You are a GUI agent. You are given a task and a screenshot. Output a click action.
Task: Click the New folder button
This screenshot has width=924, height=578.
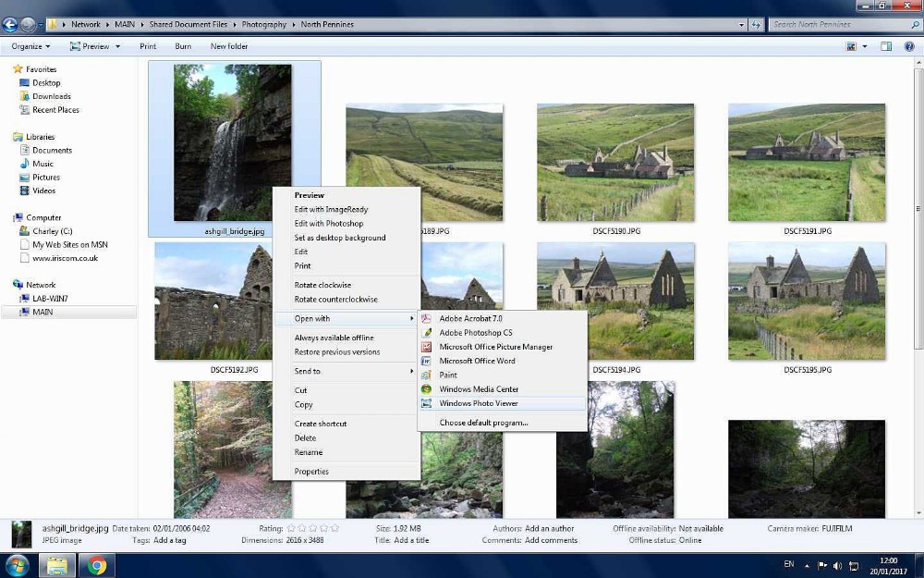click(x=229, y=46)
